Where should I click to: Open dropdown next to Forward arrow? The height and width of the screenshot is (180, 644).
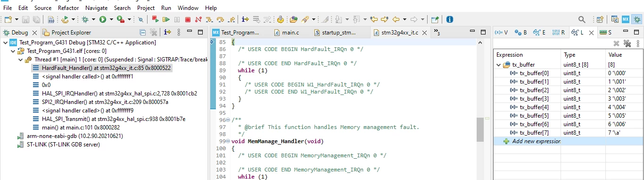pyautogui.click(x=422, y=19)
